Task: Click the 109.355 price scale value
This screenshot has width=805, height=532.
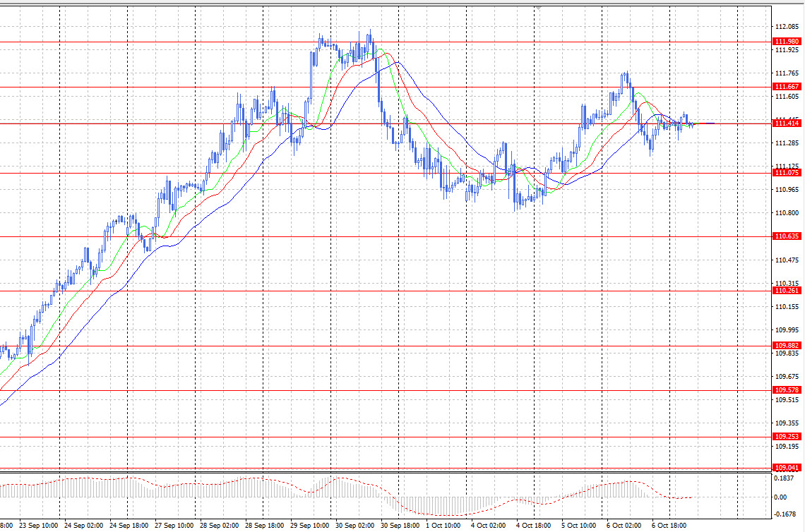Action: [787, 423]
